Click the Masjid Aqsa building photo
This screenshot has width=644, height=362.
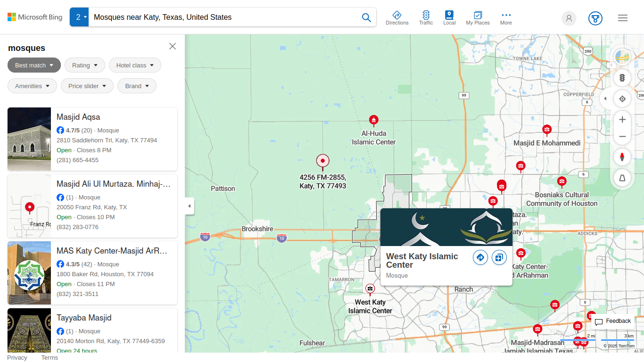pyautogui.click(x=29, y=139)
